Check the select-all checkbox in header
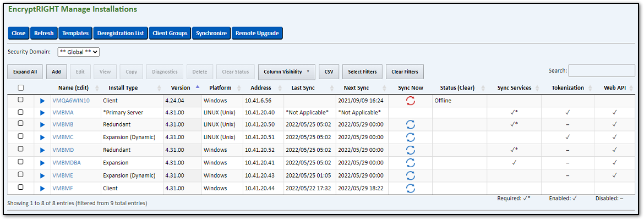 pos(21,88)
